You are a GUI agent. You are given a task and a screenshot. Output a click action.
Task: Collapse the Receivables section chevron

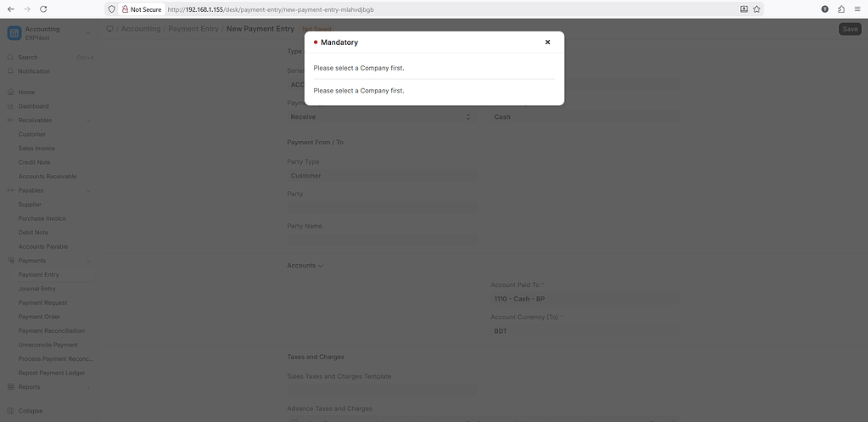(x=88, y=121)
